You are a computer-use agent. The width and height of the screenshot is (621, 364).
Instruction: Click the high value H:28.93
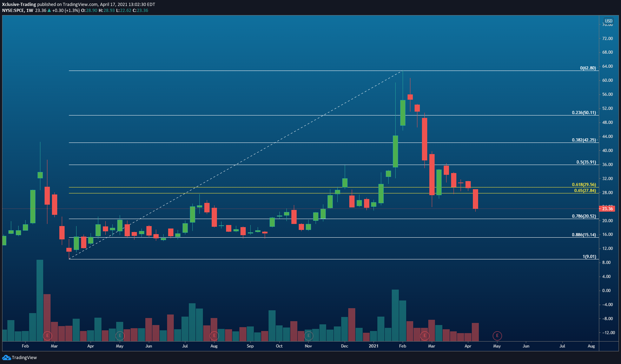point(107,11)
